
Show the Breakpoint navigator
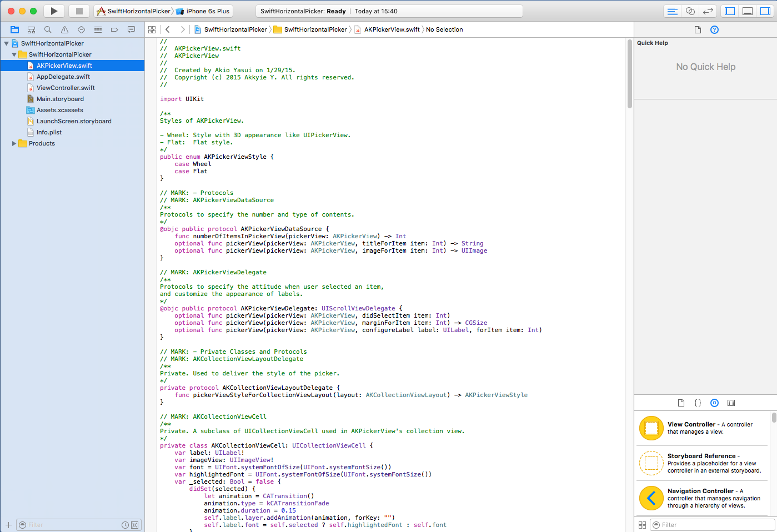coord(114,29)
